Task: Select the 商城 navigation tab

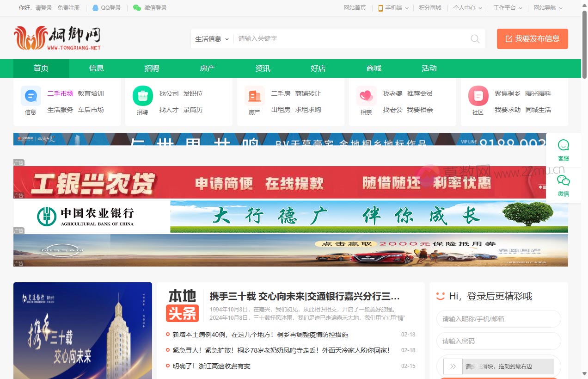Action: pos(374,68)
